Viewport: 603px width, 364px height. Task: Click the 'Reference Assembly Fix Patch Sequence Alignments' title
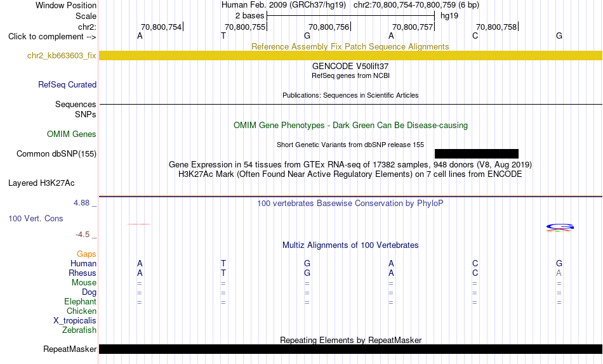(350, 46)
